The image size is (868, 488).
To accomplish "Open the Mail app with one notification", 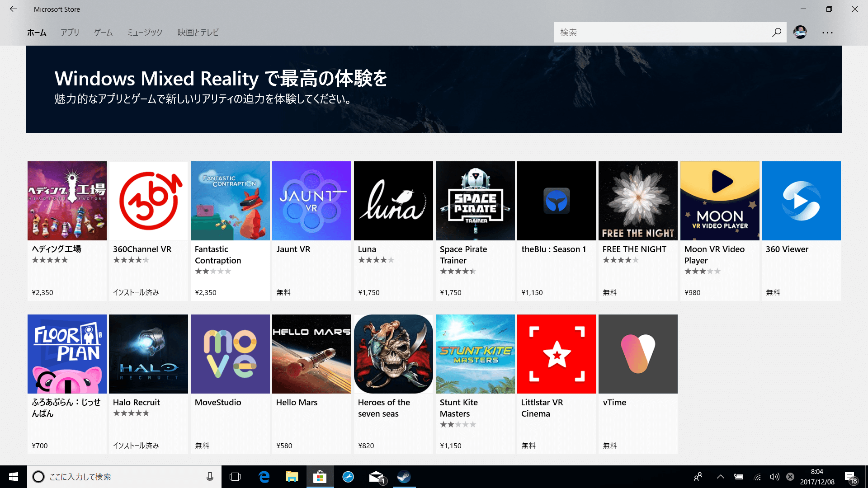I will point(376,476).
